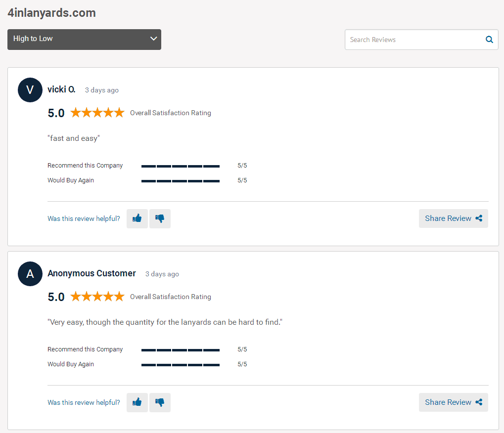Open the High to Low sort dropdown
The height and width of the screenshot is (433, 504).
[x=84, y=40]
